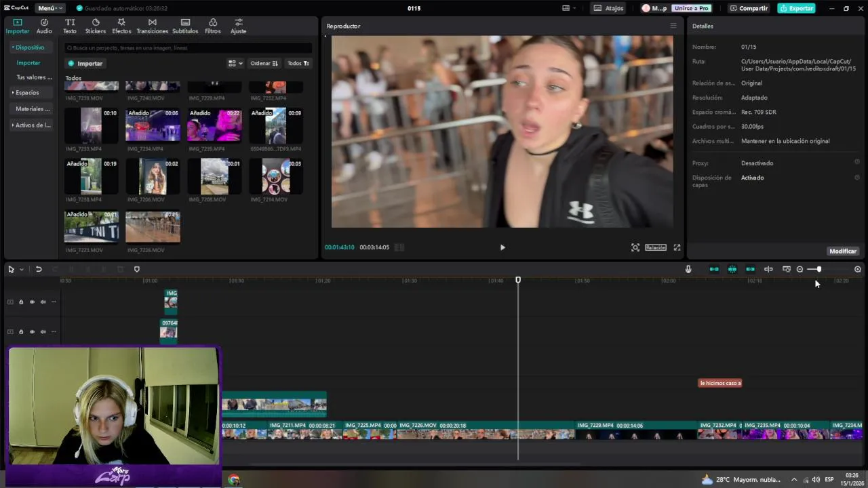Open the media grid view dropdown
The image size is (868, 488).
coord(235,63)
